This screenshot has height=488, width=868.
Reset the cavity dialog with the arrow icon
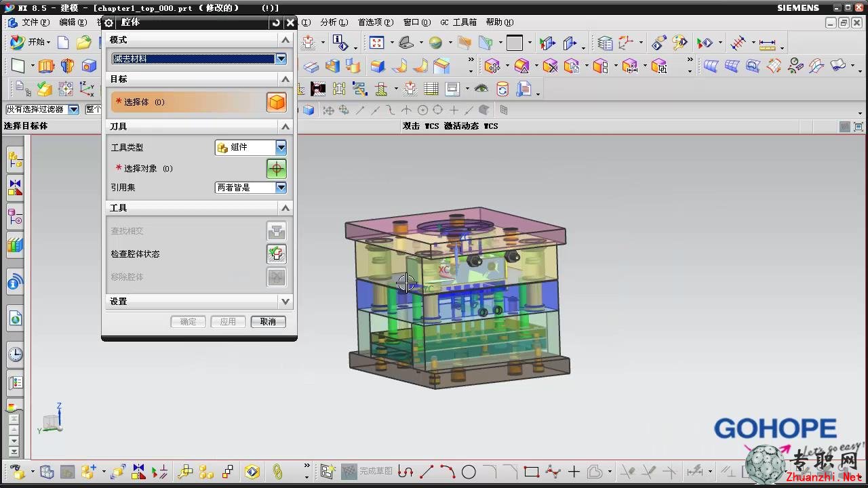tap(275, 22)
